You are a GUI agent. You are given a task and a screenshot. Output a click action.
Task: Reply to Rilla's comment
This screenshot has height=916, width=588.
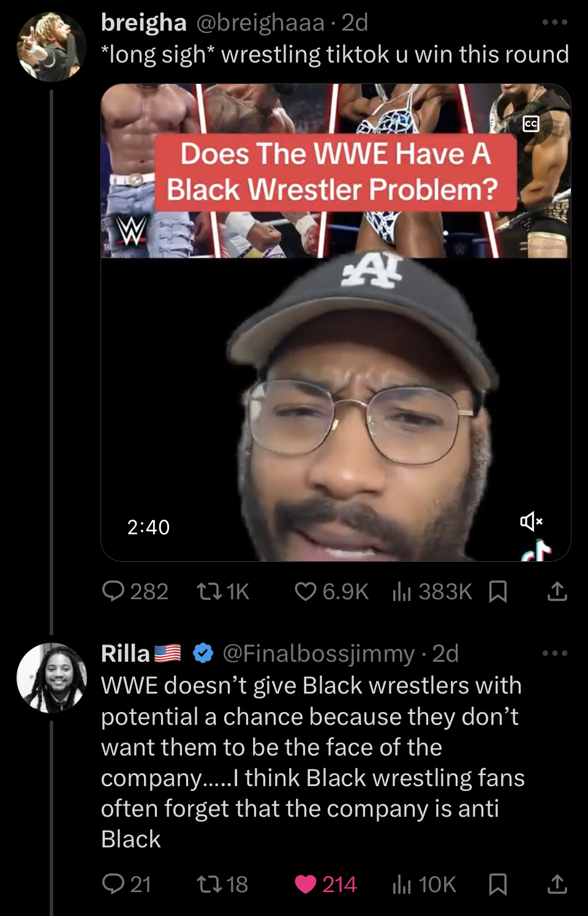tap(113, 884)
